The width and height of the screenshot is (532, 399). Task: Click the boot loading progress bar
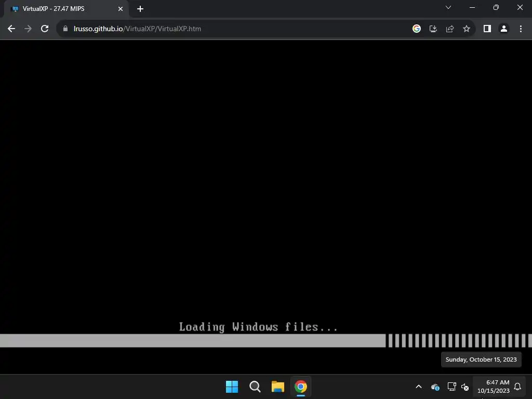click(266, 341)
